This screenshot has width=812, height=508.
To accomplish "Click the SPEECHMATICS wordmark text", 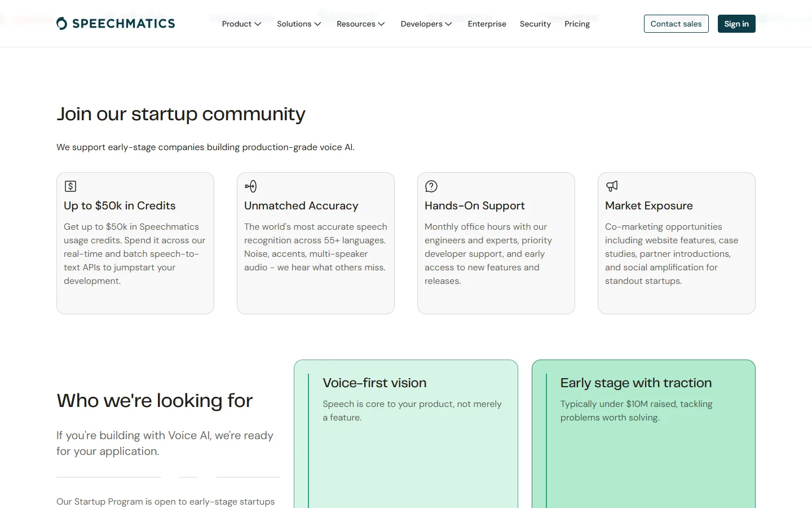I will click(x=123, y=24).
